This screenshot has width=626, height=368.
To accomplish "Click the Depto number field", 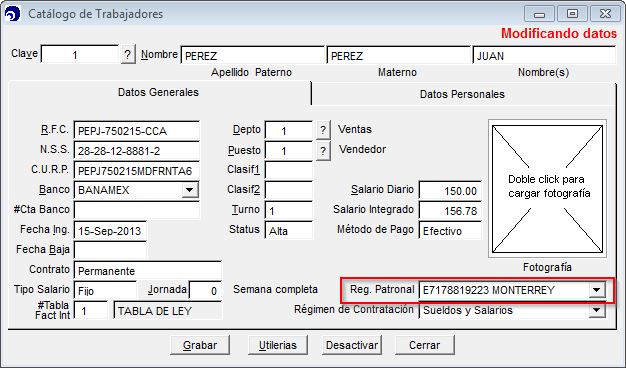I will (289, 130).
